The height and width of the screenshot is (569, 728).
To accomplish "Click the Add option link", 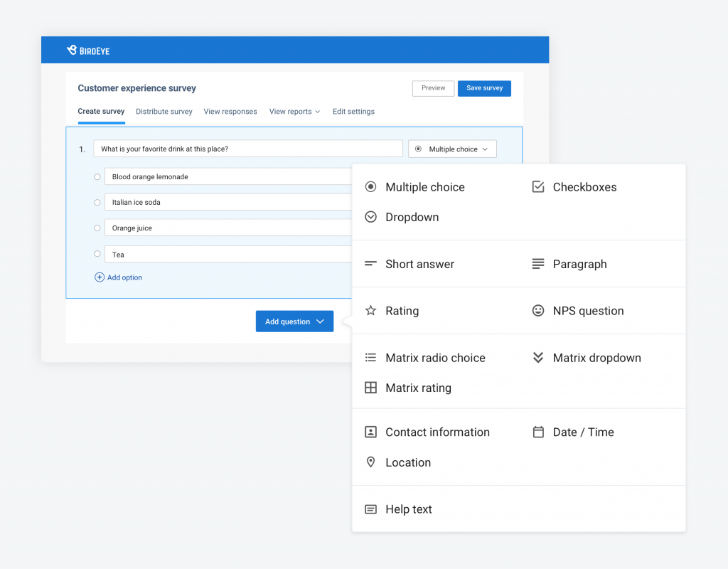I will pos(124,277).
